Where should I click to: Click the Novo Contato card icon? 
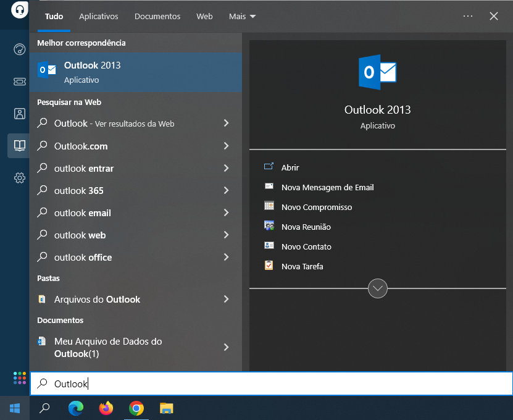tap(269, 245)
